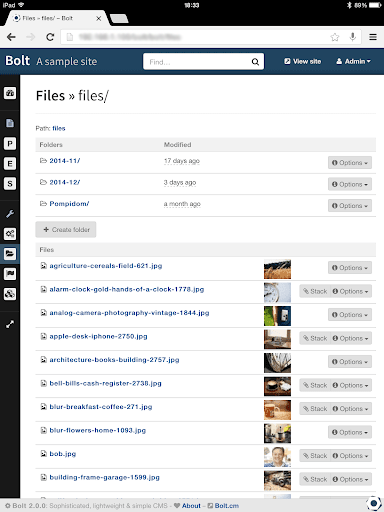Add alarm-clock-gold-hands image to Stack

315,291
